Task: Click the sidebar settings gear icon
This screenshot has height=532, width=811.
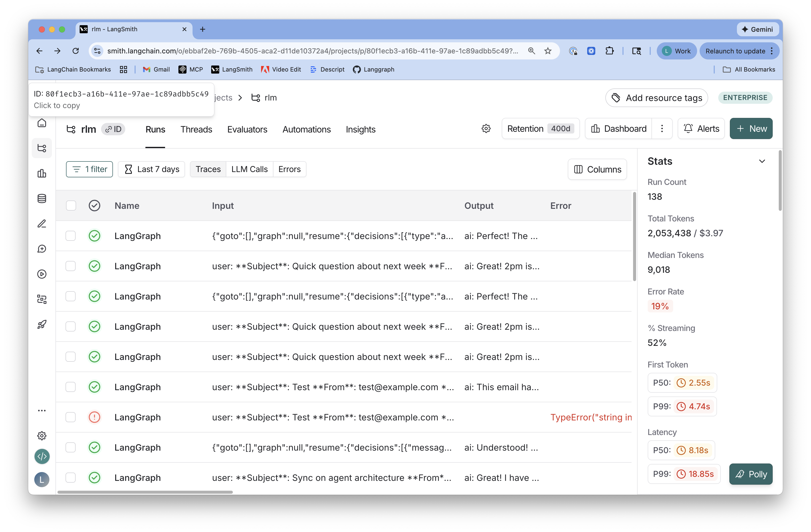Action: (x=42, y=436)
